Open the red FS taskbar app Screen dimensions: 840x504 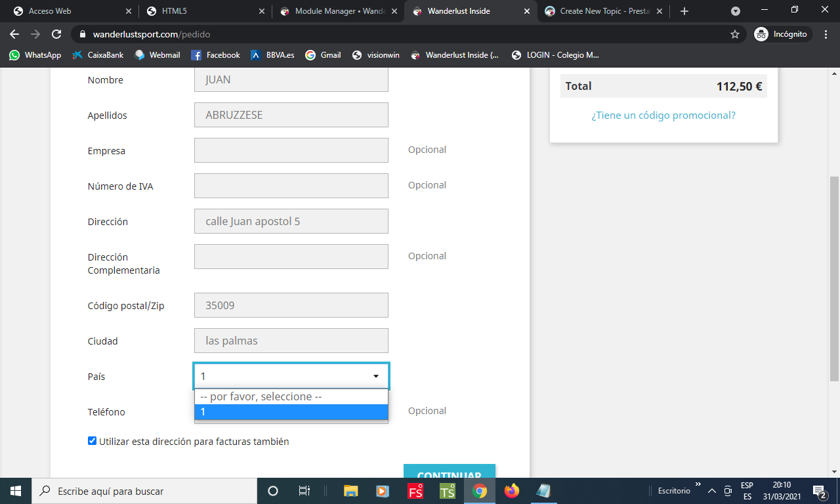tap(415, 491)
